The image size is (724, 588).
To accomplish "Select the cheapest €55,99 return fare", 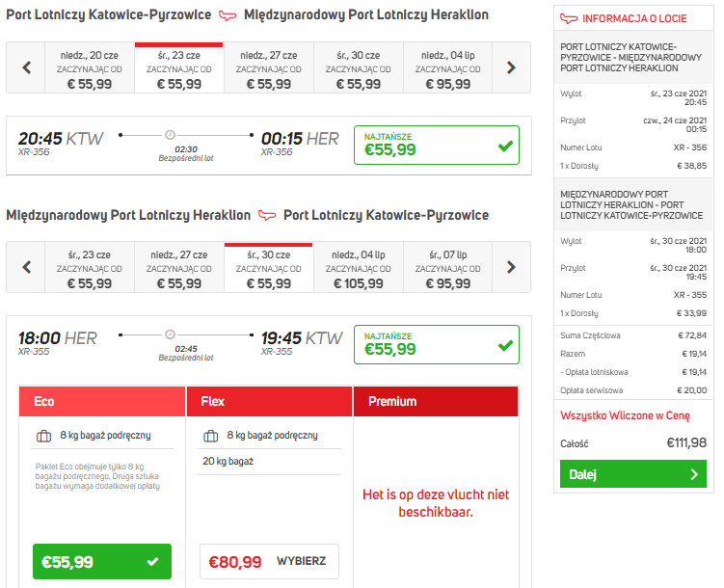I will click(437, 344).
